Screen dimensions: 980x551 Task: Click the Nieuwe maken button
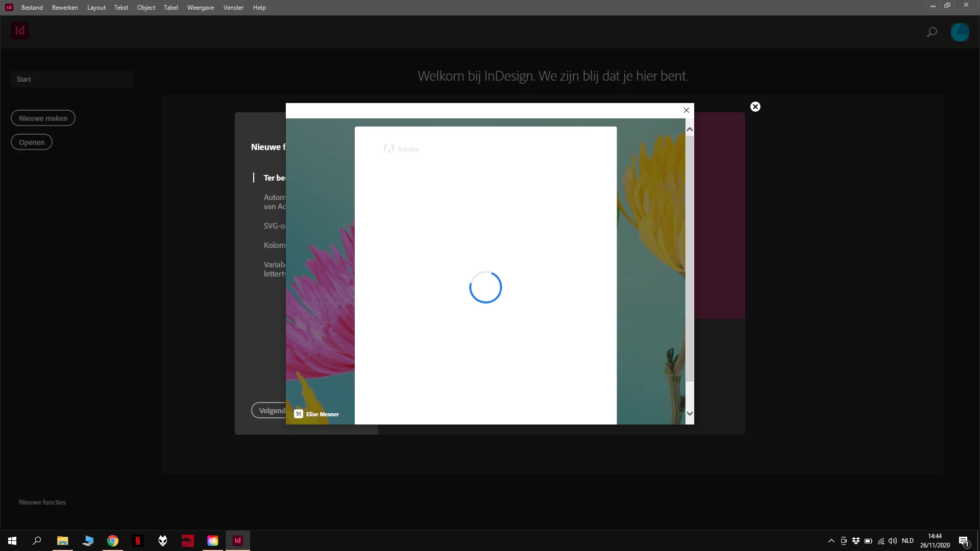(43, 118)
